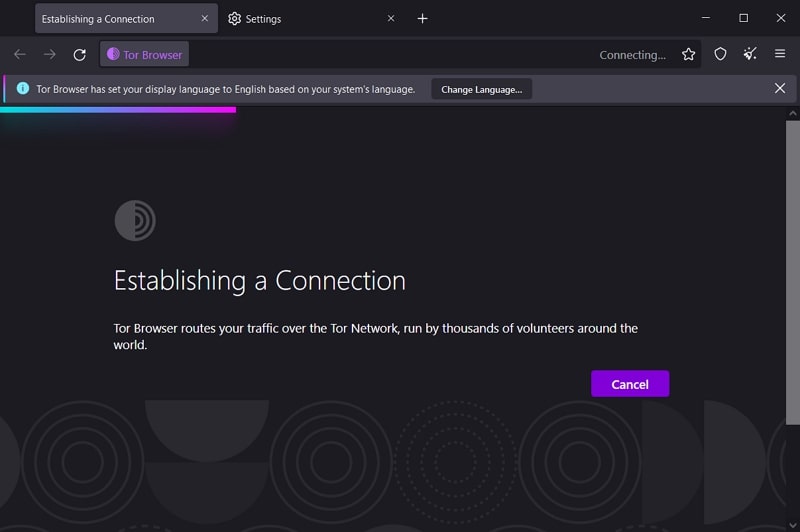Bookmark this page with the star icon
This screenshot has height=532, width=800.
click(688, 55)
